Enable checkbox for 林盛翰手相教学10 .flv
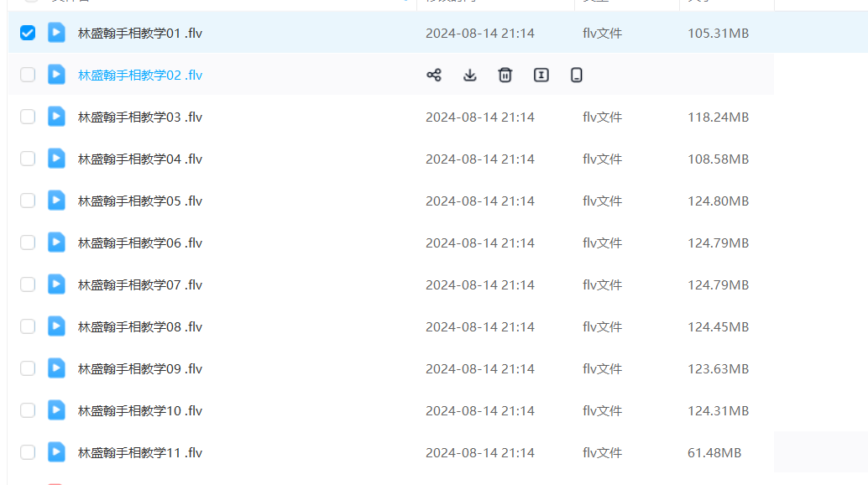This screenshot has width=868, height=485. [x=28, y=410]
